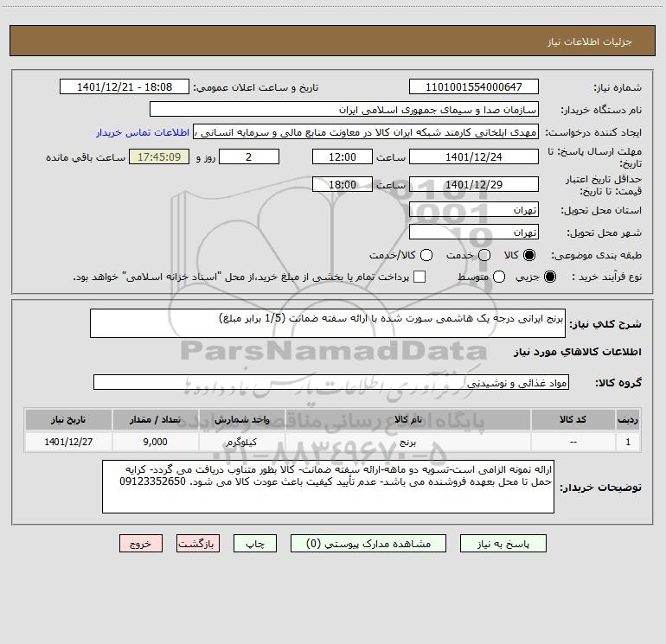Select the متوسط purchase type radio
Screen dimensions: 666x644
pos(499,277)
